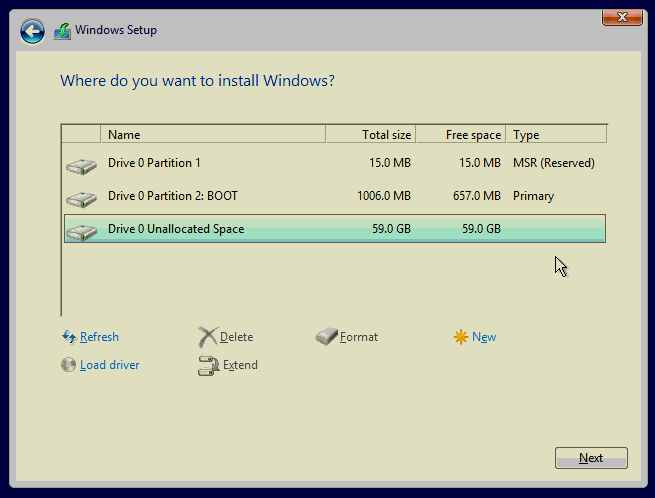Click the Format drive icon
655x498 pixels.
[327, 337]
